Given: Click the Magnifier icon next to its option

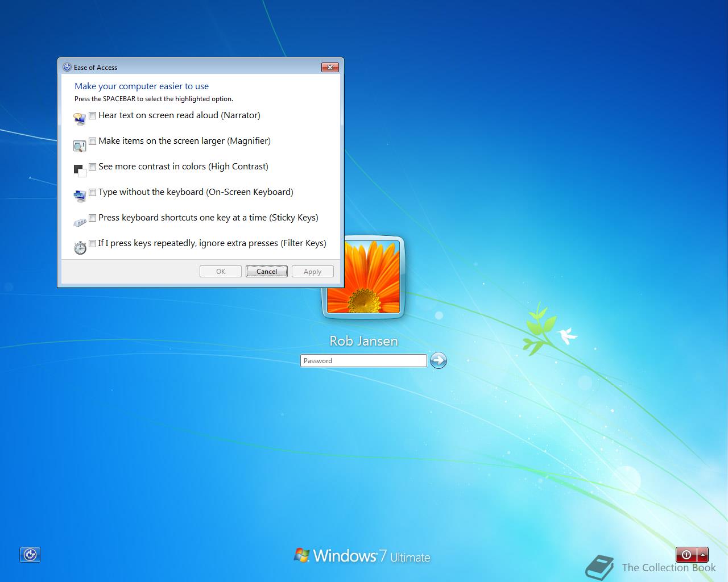Looking at the screenshot, I should [x=80, y=146].
